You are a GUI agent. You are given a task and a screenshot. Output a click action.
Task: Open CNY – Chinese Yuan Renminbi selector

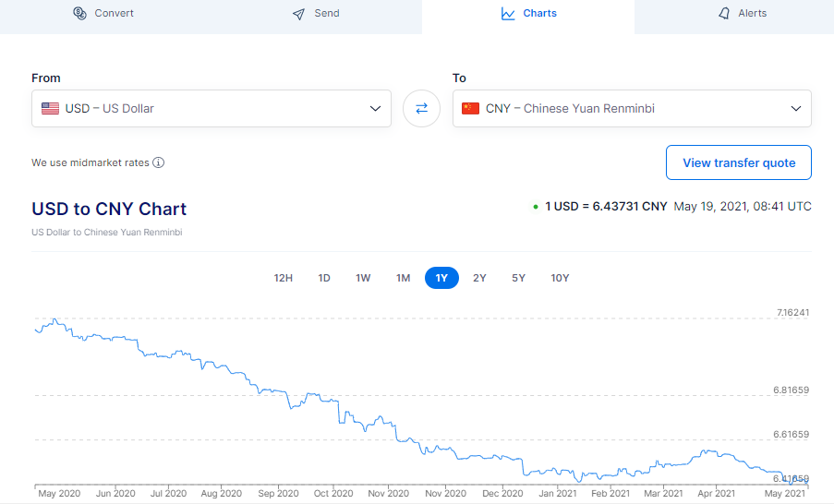click(632, 108)
